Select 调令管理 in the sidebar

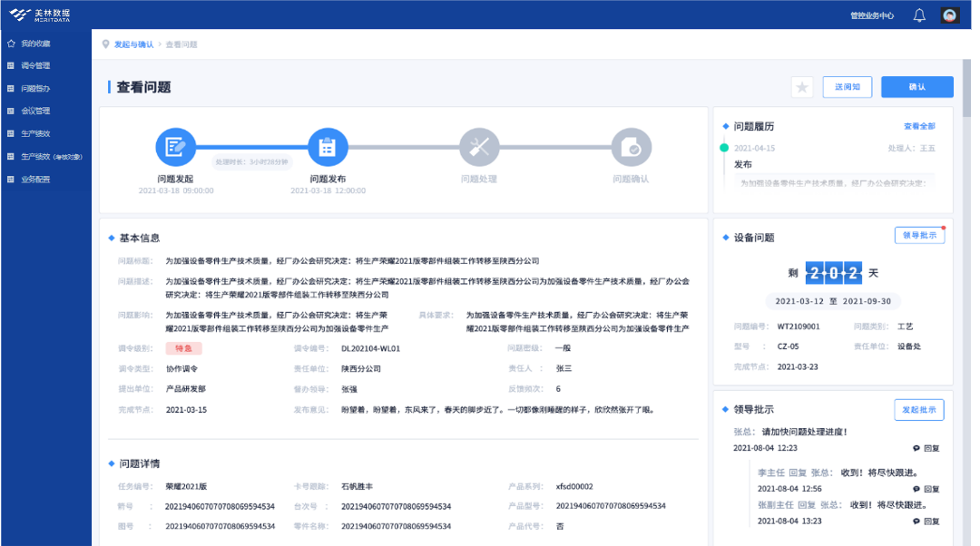coord(36,64)
